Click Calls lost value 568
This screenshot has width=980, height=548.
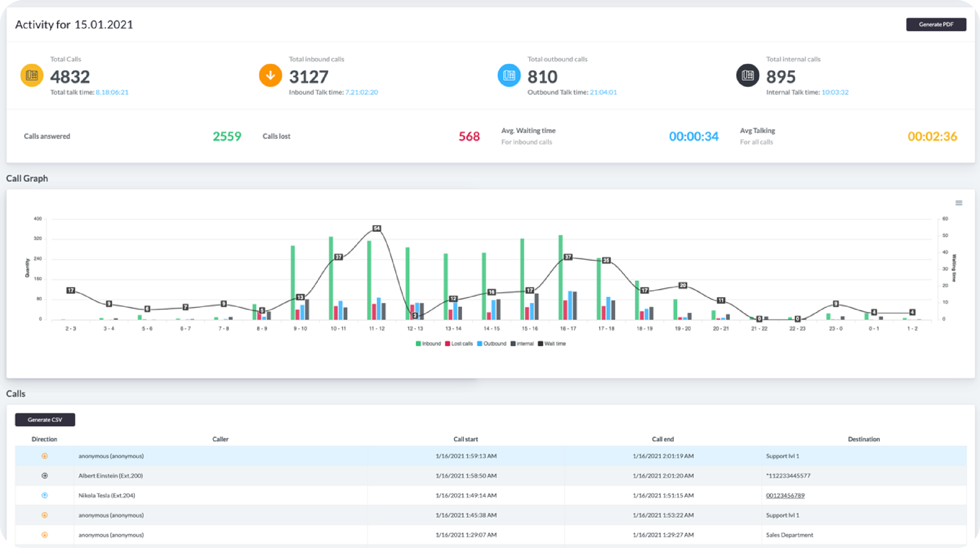coord(469,136)
